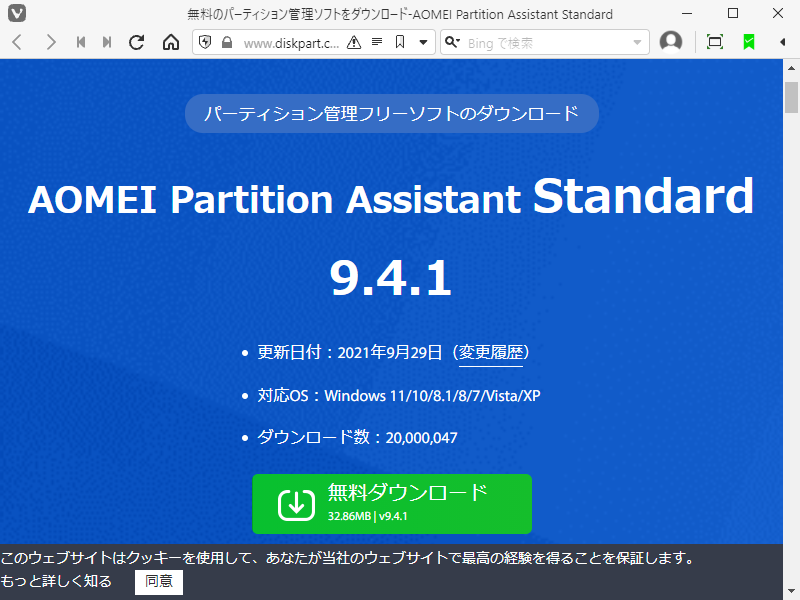Reload the current page
This screenshot has width=800, height=600.
pyautogui.click(x=137, y=42)
